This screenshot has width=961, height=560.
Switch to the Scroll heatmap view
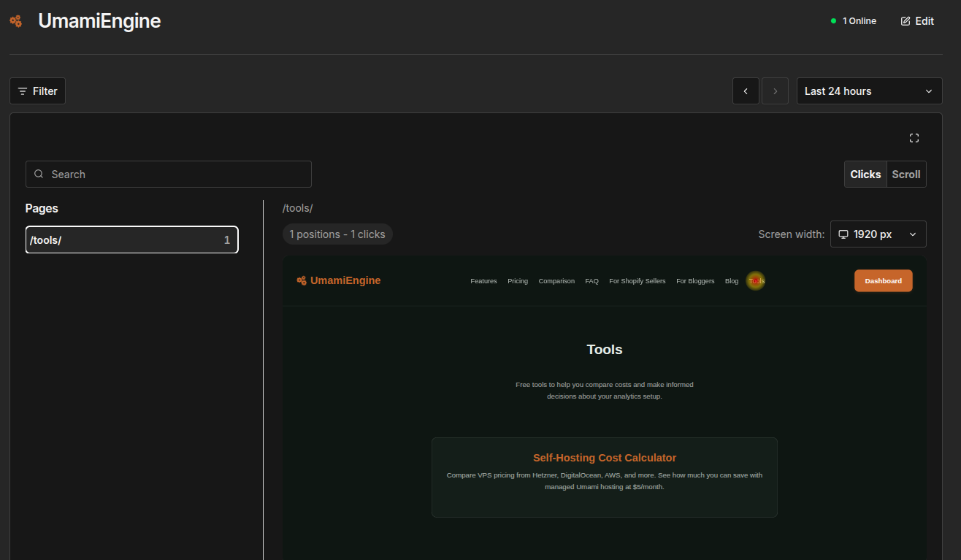click(906, 174)
